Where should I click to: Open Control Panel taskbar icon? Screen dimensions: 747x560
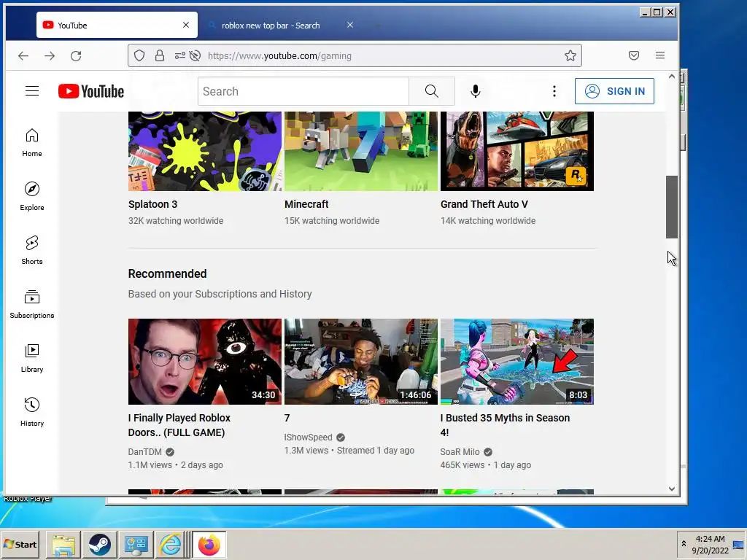tap(136, 544)
